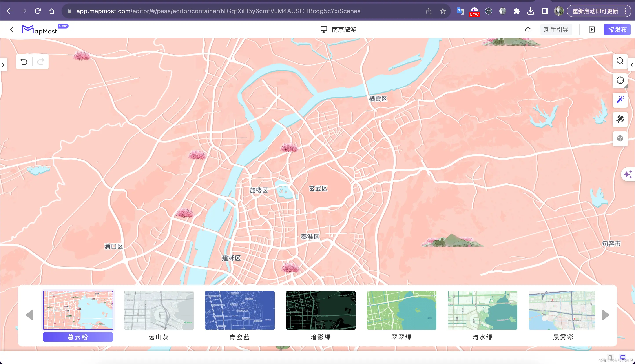Select the 暗影绿 map style thumbnail
The image size is (635, 364).
tap(321, 310)
